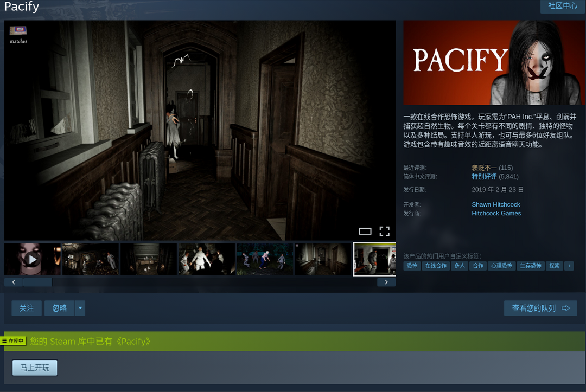Select the 探索 tag
Image resolution: width=586 pixels, height=392 pixels.
(554, 266)
